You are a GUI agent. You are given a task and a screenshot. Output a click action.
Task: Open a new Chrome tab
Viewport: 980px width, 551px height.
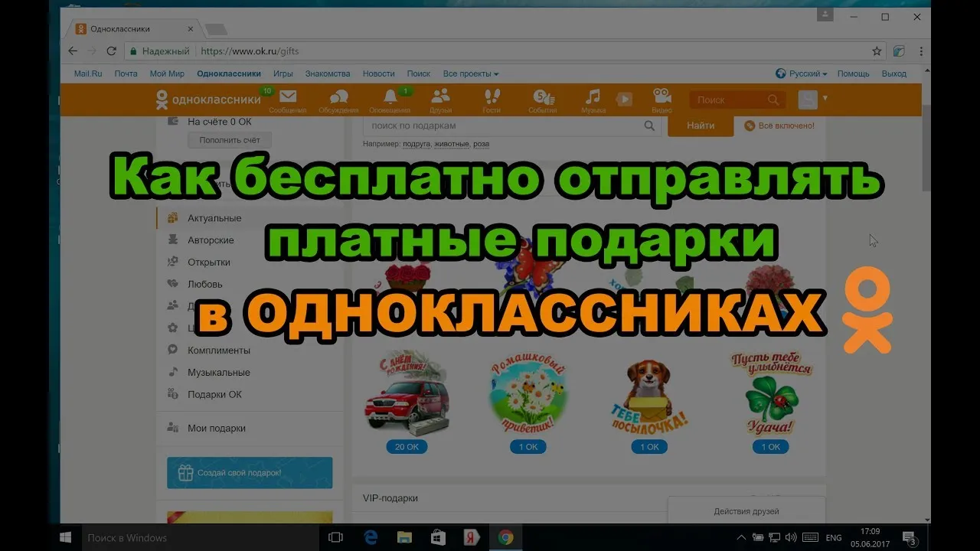[x=216, y=30]
